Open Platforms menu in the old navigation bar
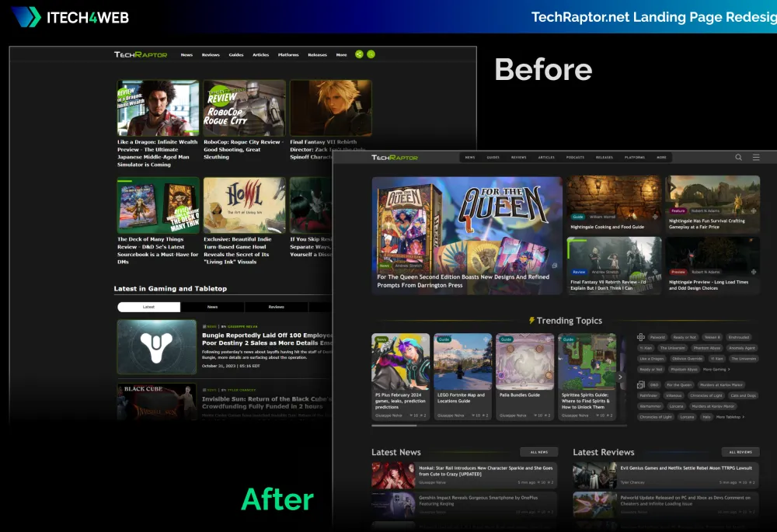The height and width of the screenshot is (532, 777). [x=288, y=55]
